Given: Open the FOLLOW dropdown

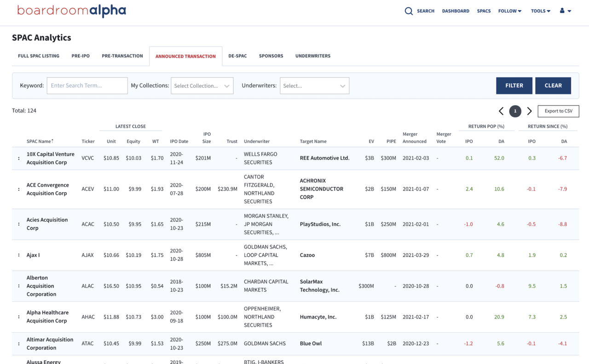Looking at the screenshot, I should (x=509, y=11).
